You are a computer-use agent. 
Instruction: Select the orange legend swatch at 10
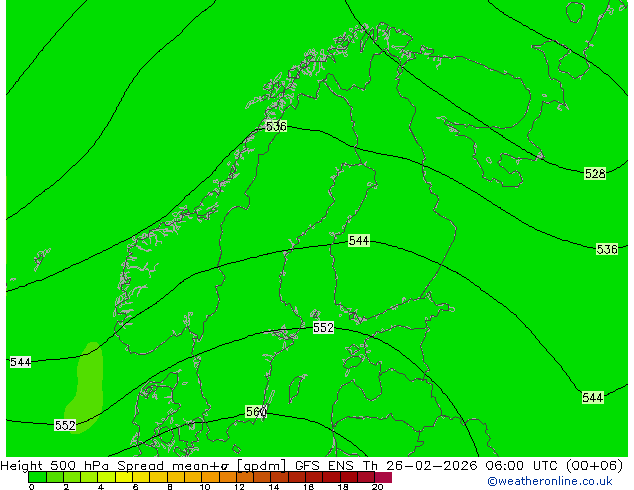click(x=210, y=477)
